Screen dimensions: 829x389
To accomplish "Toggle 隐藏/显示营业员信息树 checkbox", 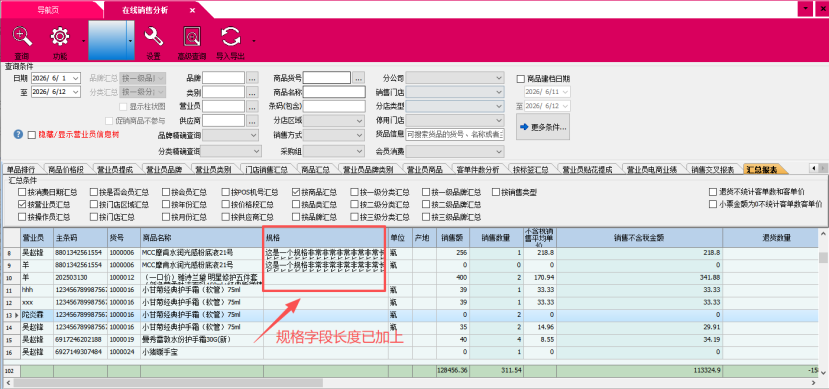I will pos(32,135).
